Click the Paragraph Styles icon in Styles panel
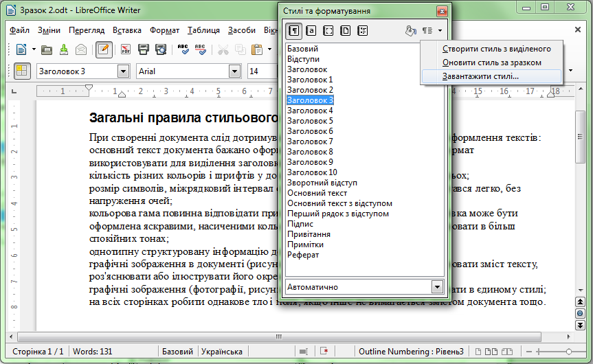593x364 pixels. click(x=294, y=31)
